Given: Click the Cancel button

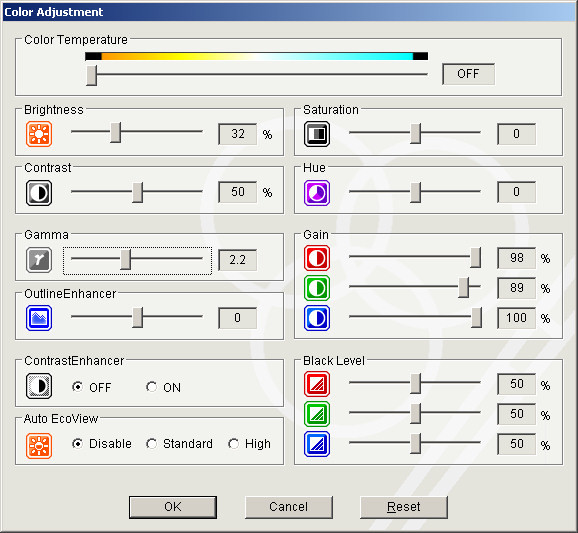Looking at the screenshot, I should click(289, 507).
